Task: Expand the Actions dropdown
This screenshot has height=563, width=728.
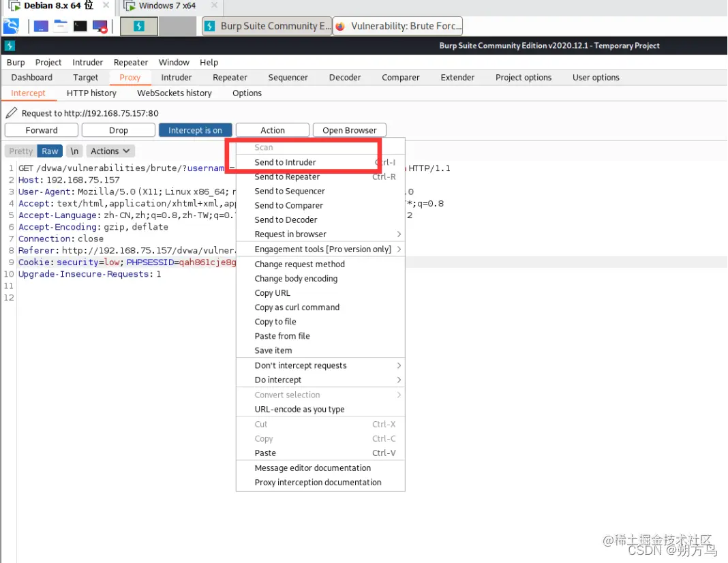Action: point(110,151)
